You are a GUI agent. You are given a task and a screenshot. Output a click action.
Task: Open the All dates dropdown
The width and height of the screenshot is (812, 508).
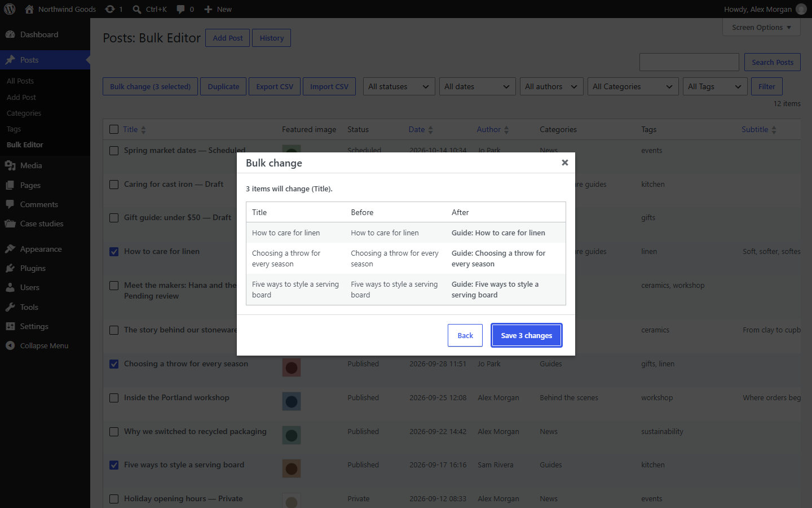478,86
